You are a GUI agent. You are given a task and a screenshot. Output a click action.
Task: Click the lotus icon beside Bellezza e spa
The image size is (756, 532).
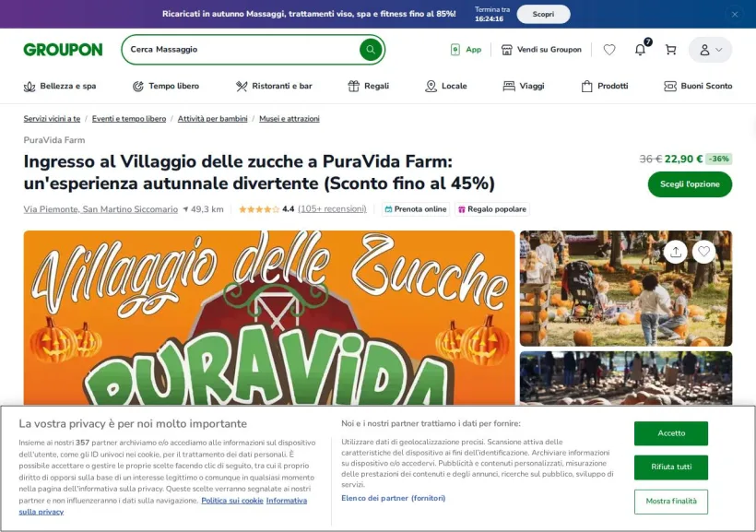[x=30, y=87]
